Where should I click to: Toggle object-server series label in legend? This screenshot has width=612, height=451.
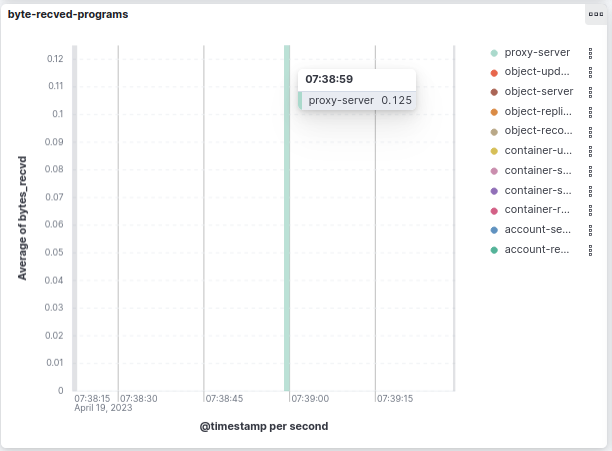point(538,92)
